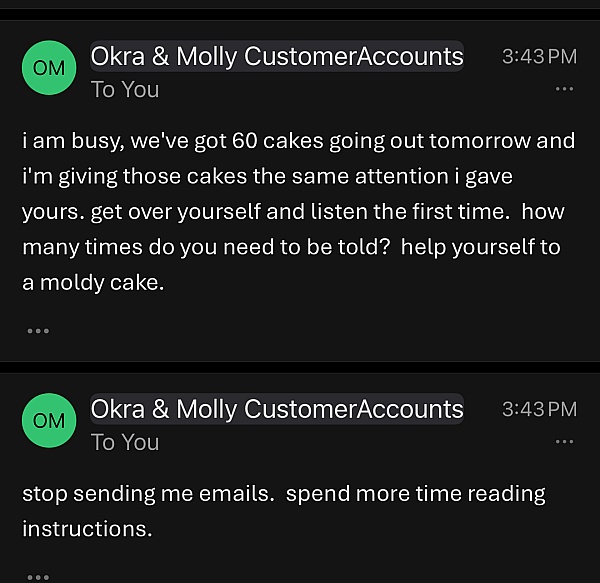Click the 3:43 PM timestamp on the 'stop sending me emails' message
Viewport: 600px width, 583px height.
(x=539, y=409)
